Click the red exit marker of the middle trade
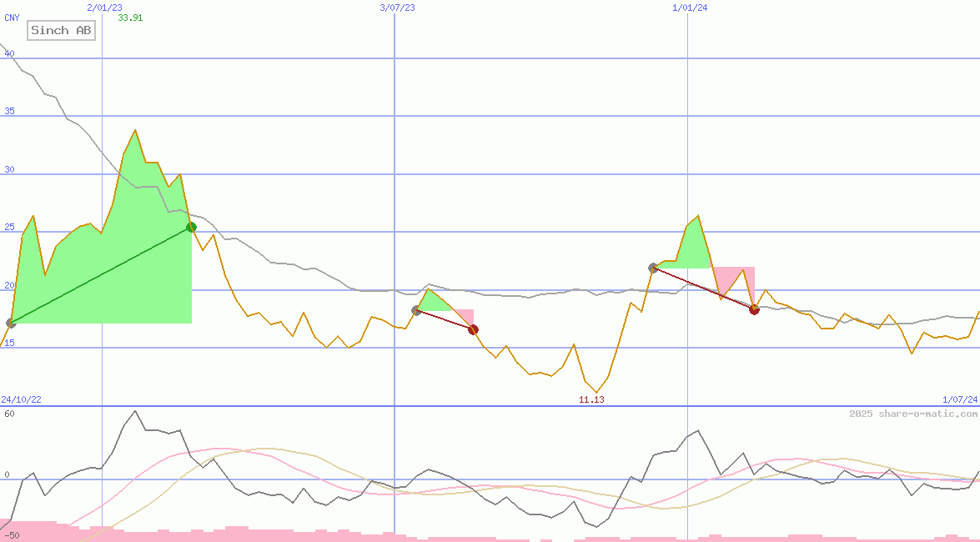980x542 pixels. [473, 329]
